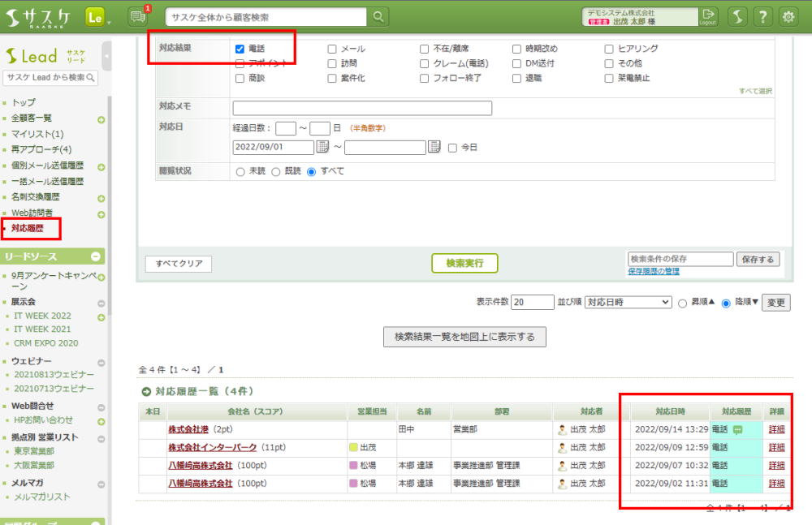The width and height of the screenshot is (812, 525).
Task: Click the magnifier search button in header
Action: (378, 17)
